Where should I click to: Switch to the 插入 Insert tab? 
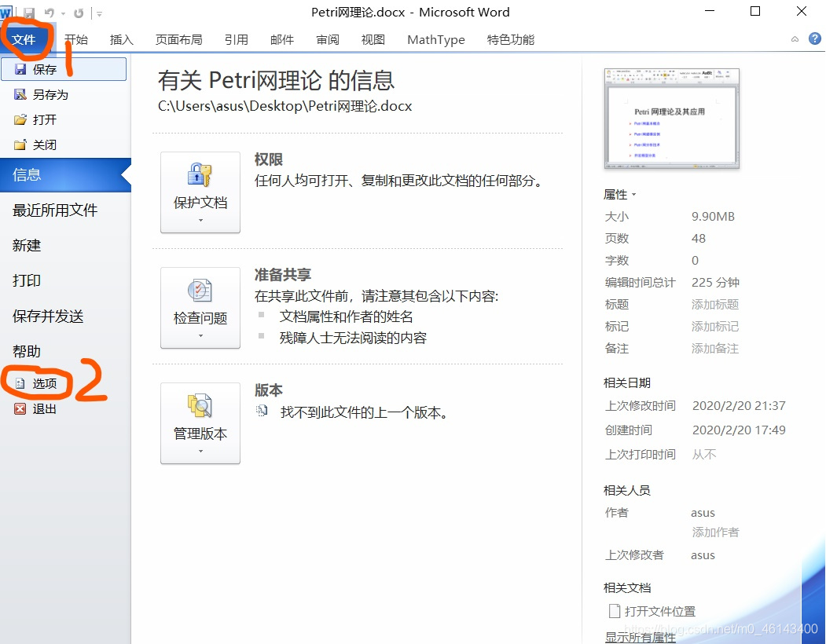(122, 39)
